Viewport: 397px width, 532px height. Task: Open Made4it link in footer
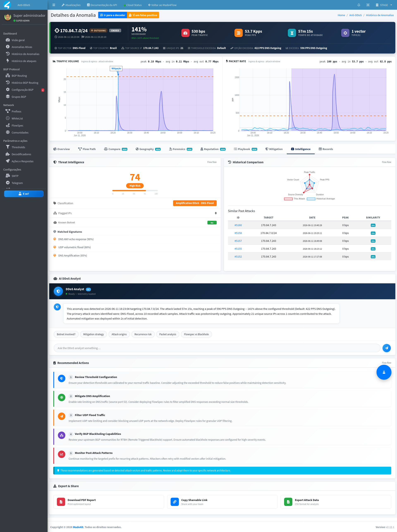[78, 527]
